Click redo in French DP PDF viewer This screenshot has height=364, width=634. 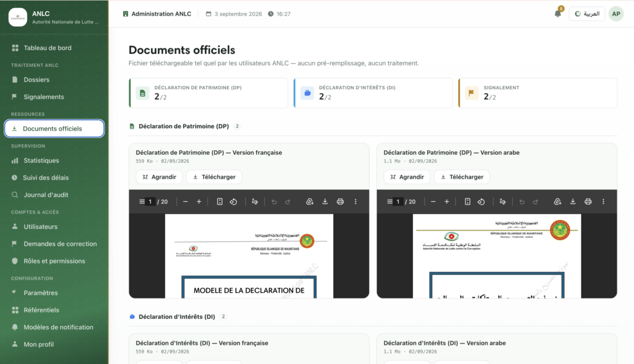(287, 201)
